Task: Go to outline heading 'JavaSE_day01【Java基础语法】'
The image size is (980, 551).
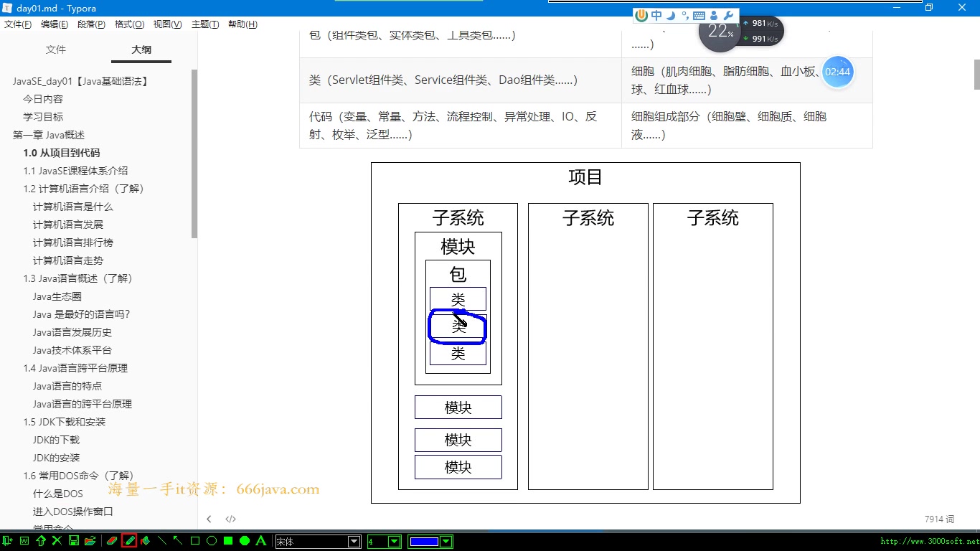Action: point(81,81)
